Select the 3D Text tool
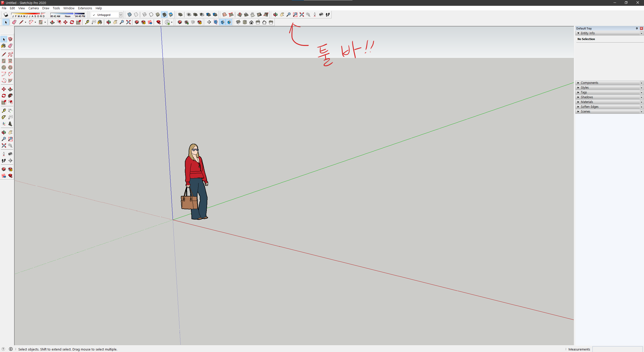This screenshot has height=352, width=644. point(10,124)
